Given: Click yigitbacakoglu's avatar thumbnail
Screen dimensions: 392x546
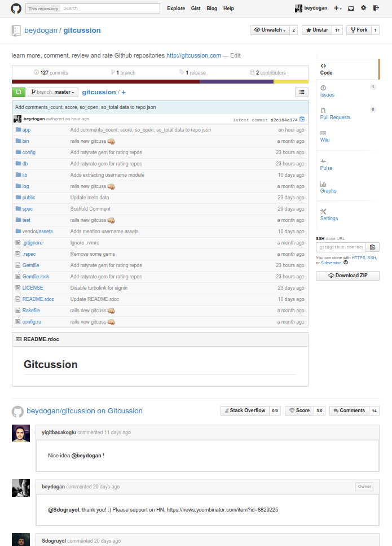Looking at the screenshot, I should tap(21, 434).
